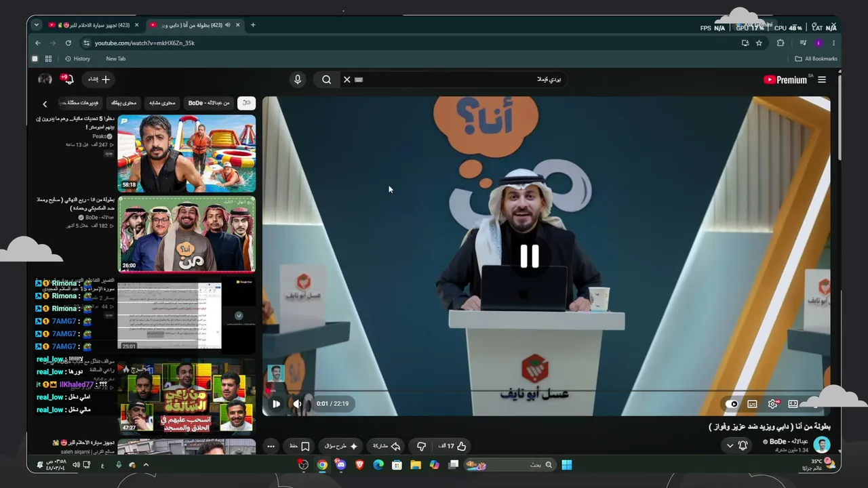Clear the YouTube search box text

coord(347,79)
